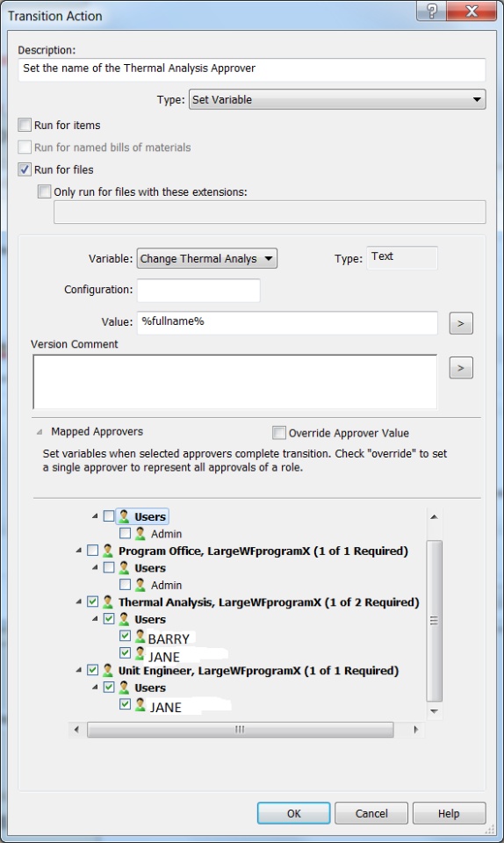Click the file extensions input field
This screenshot has height=843, width=504.
pos(270,212)
